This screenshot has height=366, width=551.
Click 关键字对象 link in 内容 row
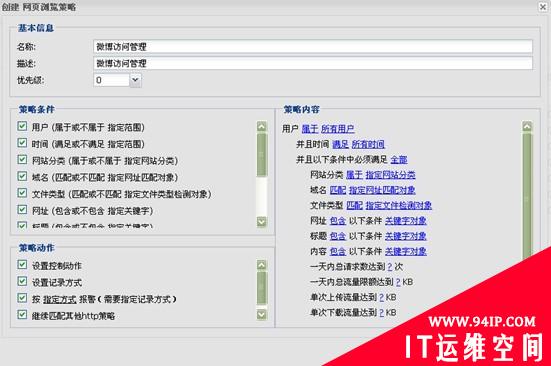(406, 251)
